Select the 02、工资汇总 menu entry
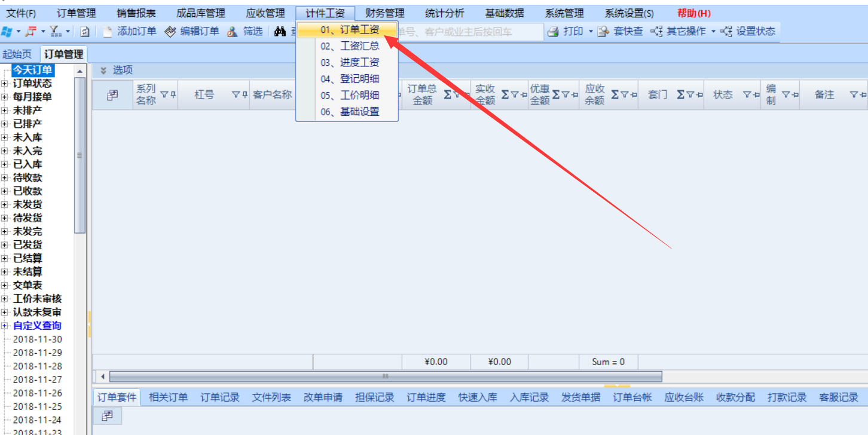This screenshot has height=435, width=868. 350,46
